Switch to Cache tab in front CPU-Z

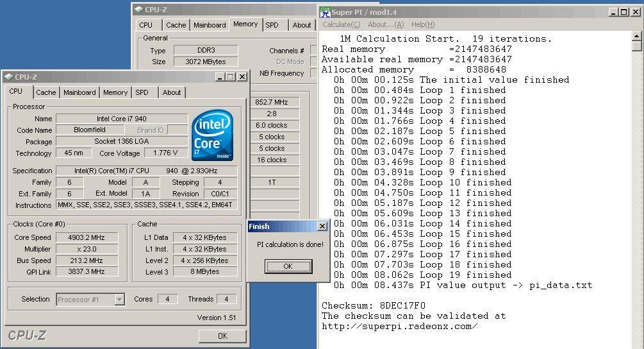click(x=45, y=92)
